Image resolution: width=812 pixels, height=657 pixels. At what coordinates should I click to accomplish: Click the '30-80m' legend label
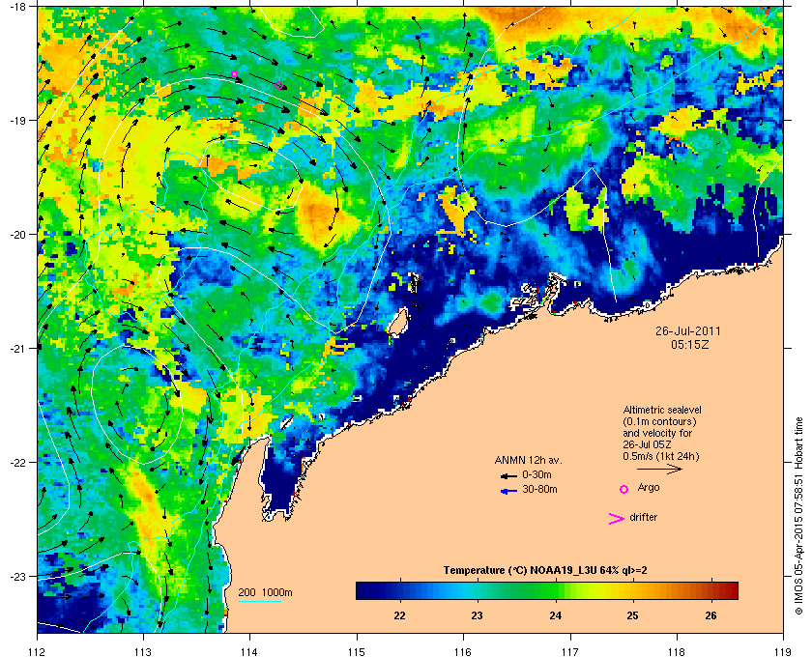(539, 489)
